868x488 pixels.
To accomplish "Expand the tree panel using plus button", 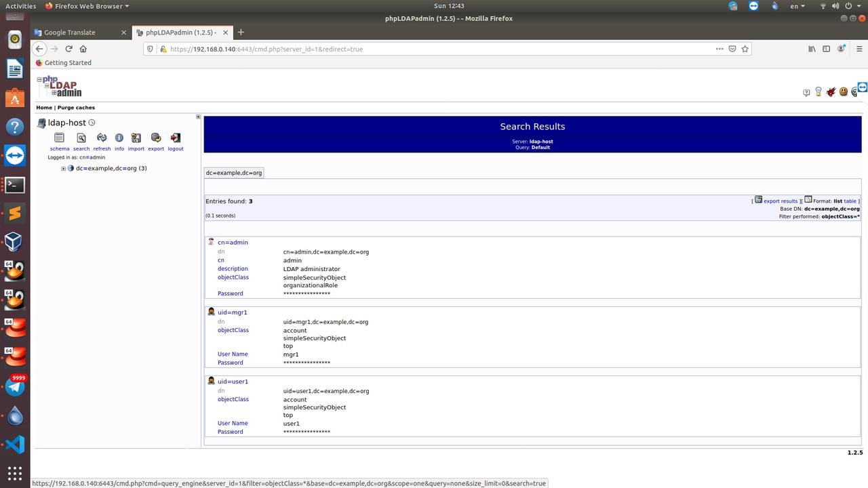I will 198,117.
